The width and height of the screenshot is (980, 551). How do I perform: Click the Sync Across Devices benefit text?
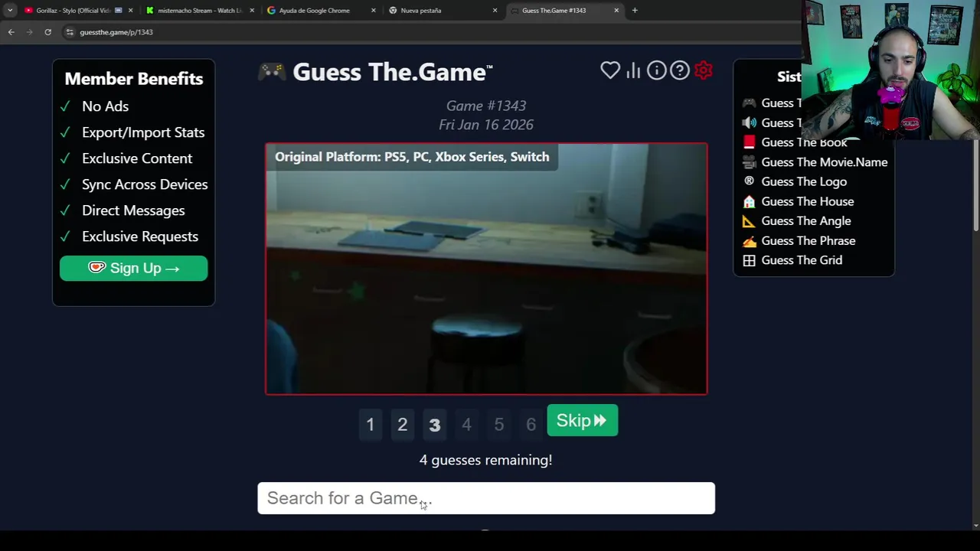tap(145, 184)
